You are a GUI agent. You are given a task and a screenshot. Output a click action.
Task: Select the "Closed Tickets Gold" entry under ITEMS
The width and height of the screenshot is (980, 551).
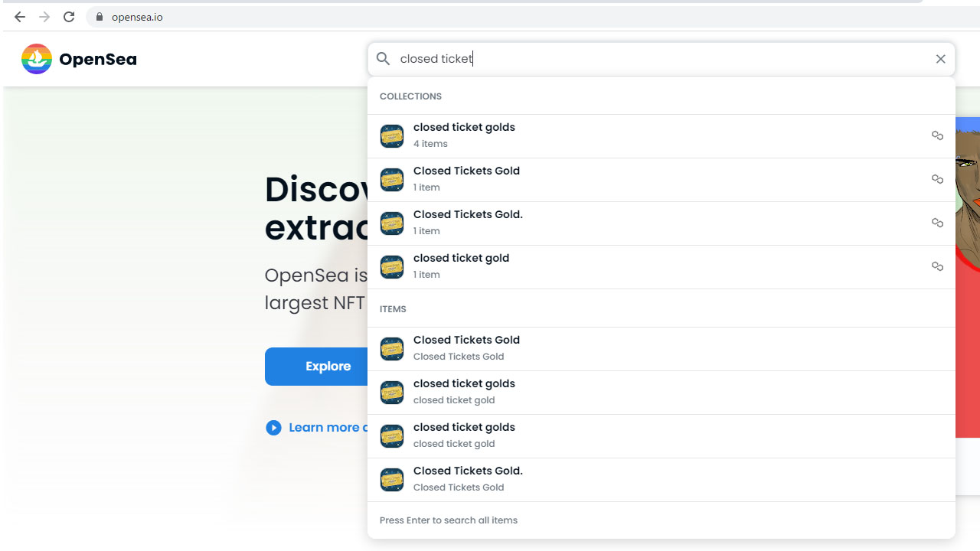(x=466, y=347)
